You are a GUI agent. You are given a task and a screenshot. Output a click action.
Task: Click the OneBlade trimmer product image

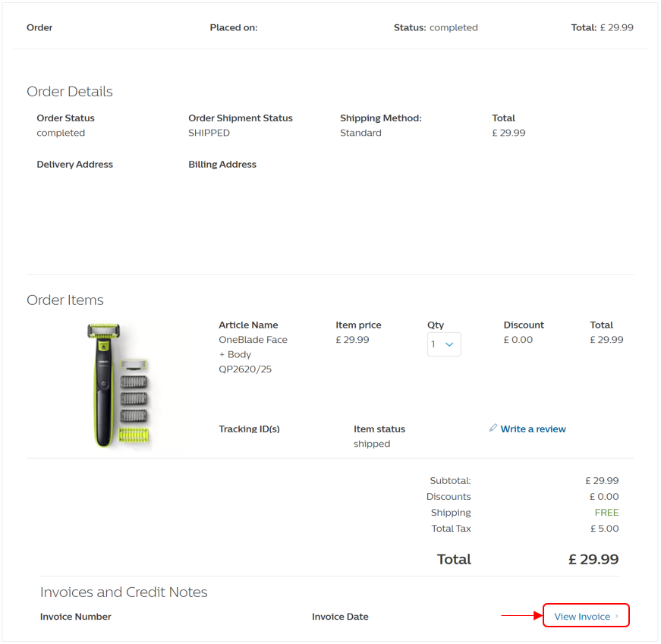119,385
